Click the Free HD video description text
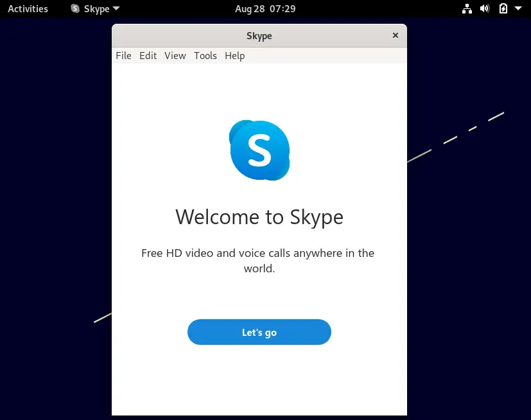 pyautogui.click(x=257, y=261)
